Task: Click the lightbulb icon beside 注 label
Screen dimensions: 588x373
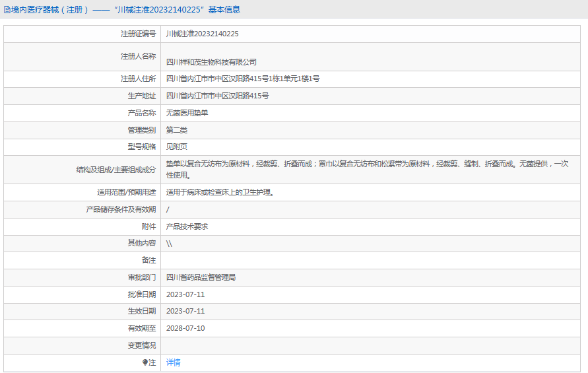Action: pyautogui.click(x=145, y=362)
